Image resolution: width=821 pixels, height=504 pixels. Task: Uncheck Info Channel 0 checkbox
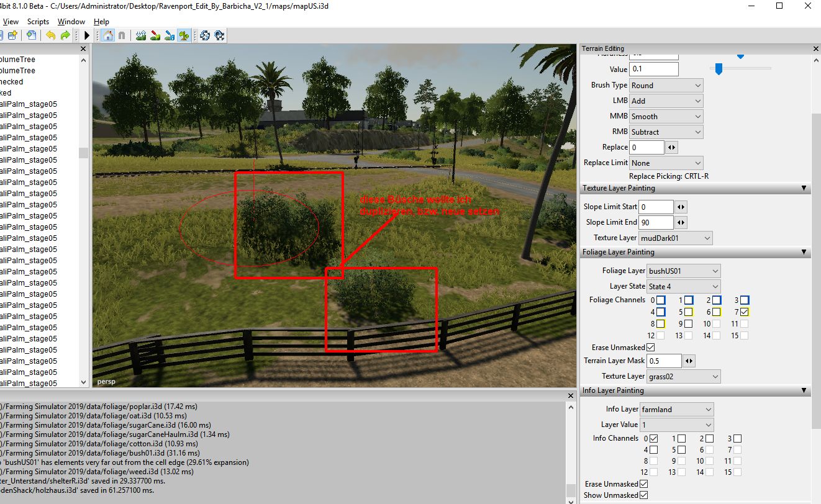tap(653, 439)
